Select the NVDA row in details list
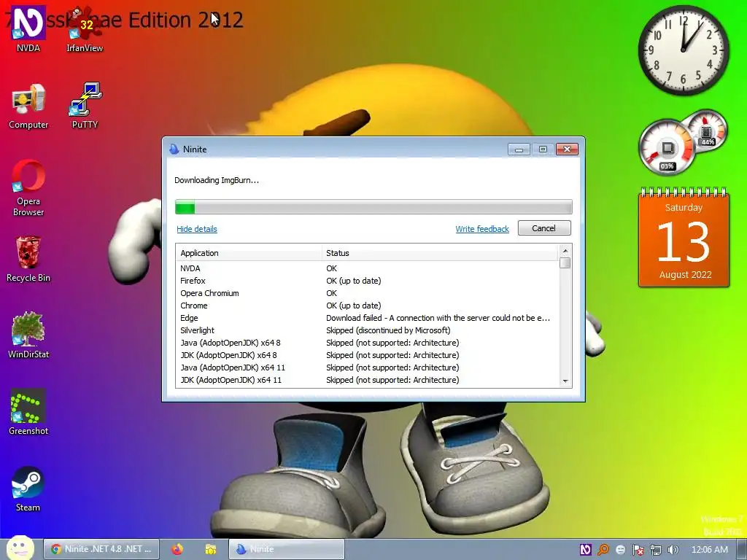This screenshot has width=747, height=560. tap(368, 268)
